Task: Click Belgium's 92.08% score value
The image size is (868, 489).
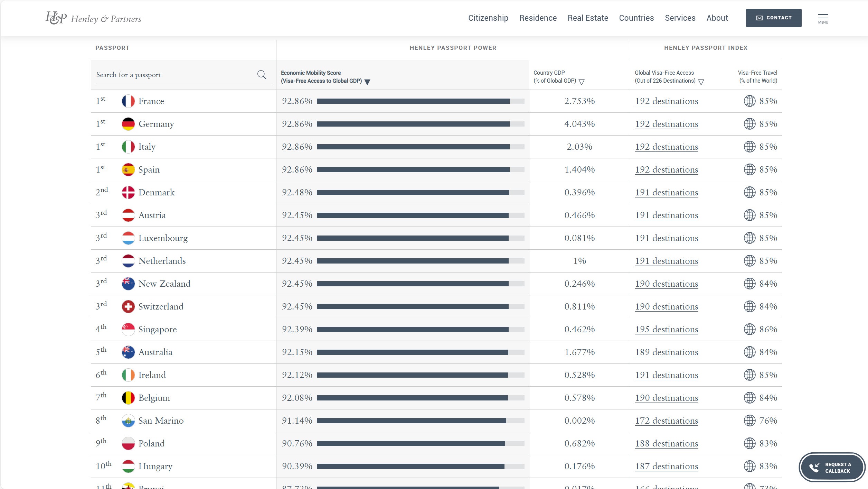Action: 297,398
